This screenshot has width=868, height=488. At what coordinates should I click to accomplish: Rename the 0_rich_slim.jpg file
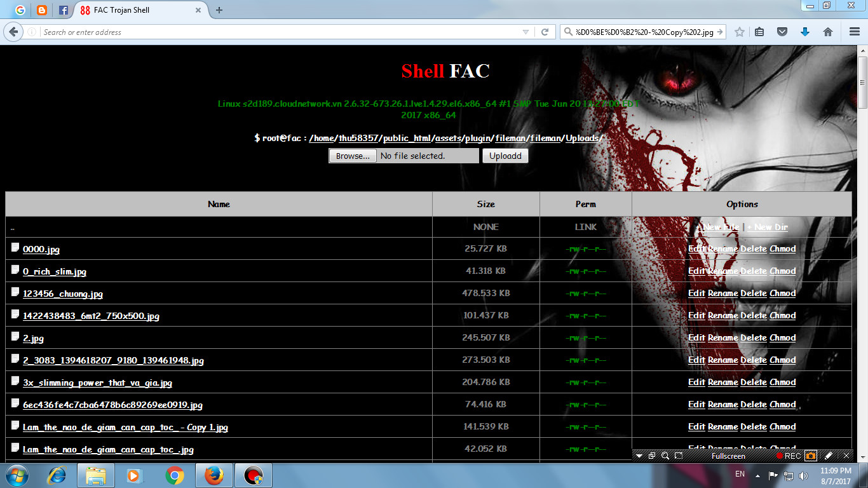coord(723,271)
